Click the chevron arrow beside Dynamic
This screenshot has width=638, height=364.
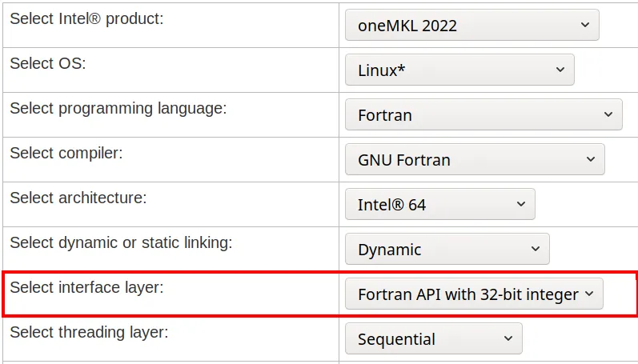(535, 249)
